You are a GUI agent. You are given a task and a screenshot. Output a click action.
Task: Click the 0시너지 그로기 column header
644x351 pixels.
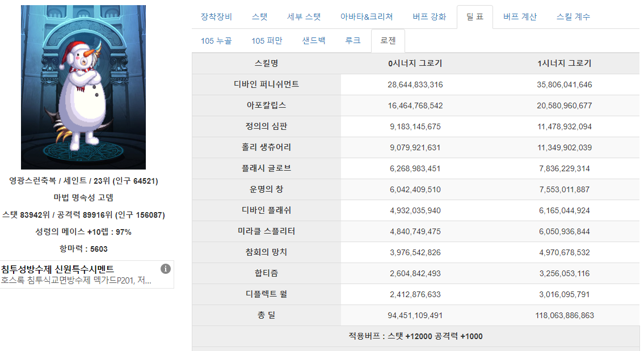coord(415,63)
